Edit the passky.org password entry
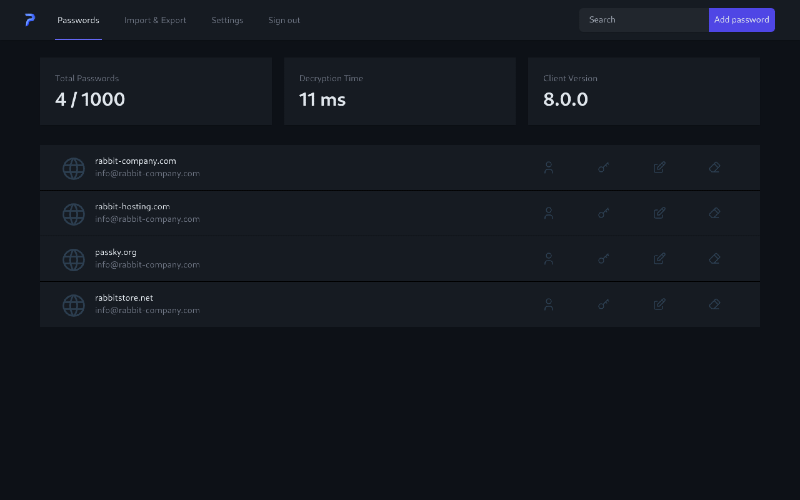The image size is (800, 500). 660,259
